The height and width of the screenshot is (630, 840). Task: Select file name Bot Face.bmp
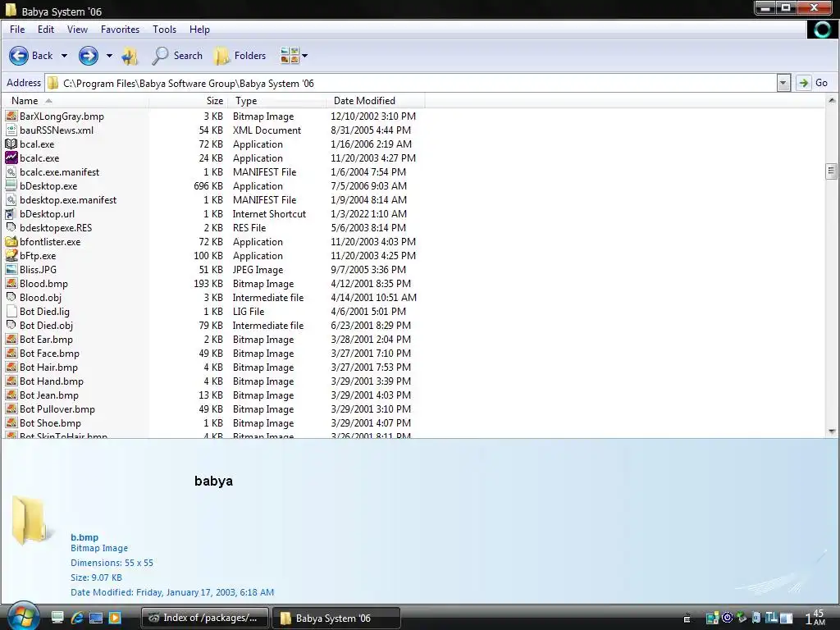click(49, 354)
